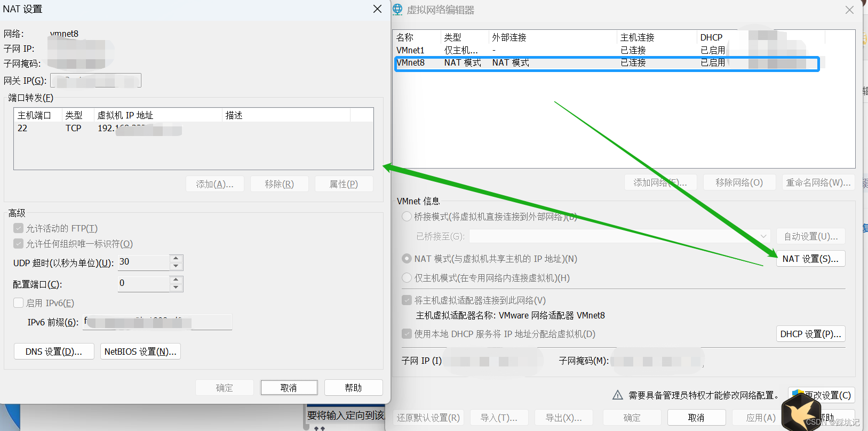Click the 子网 IP field in VMnet 信息
Viewport: 868px width, 431px height.
493,361
